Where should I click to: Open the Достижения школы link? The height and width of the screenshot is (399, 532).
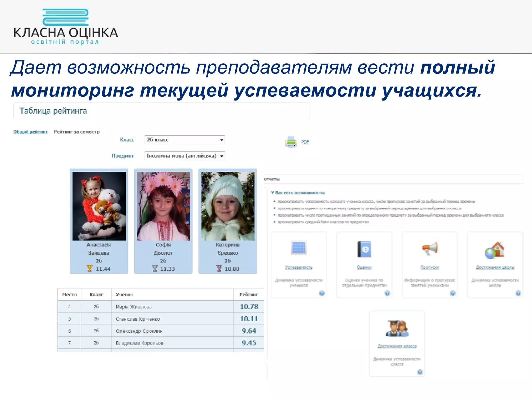[x=495, y=267]
